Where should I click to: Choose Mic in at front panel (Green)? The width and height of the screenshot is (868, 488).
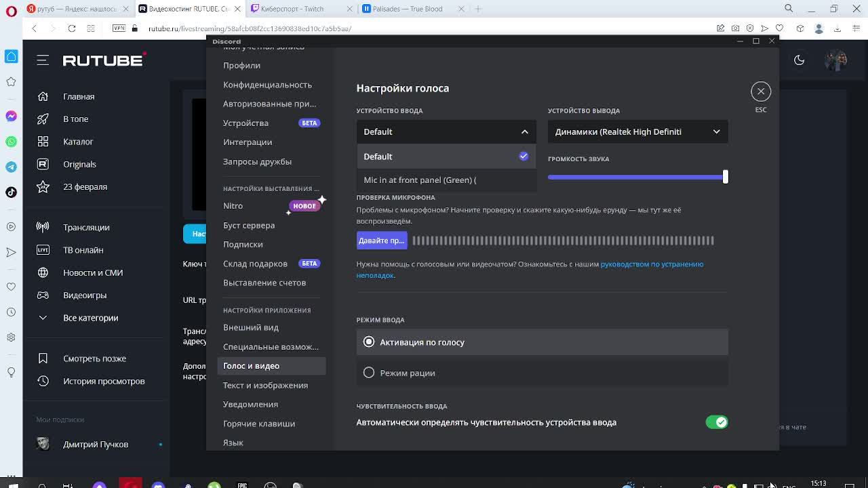coord(446,180)
